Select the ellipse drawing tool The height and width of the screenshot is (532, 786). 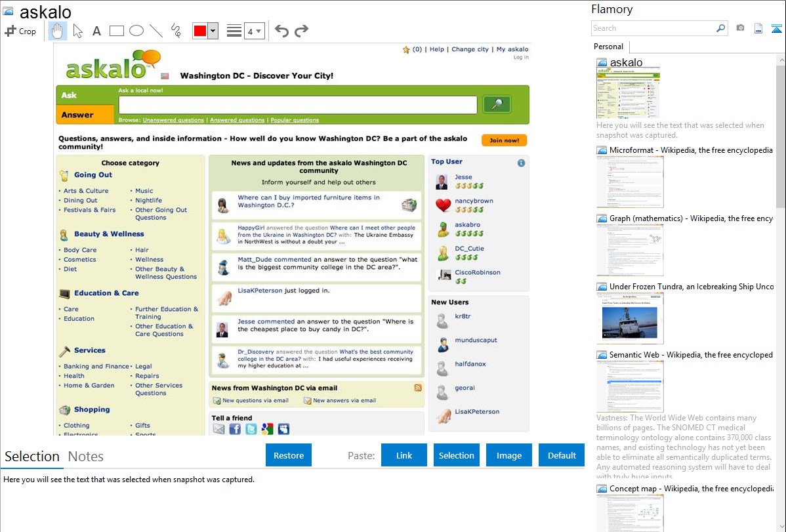coord(136,31)
